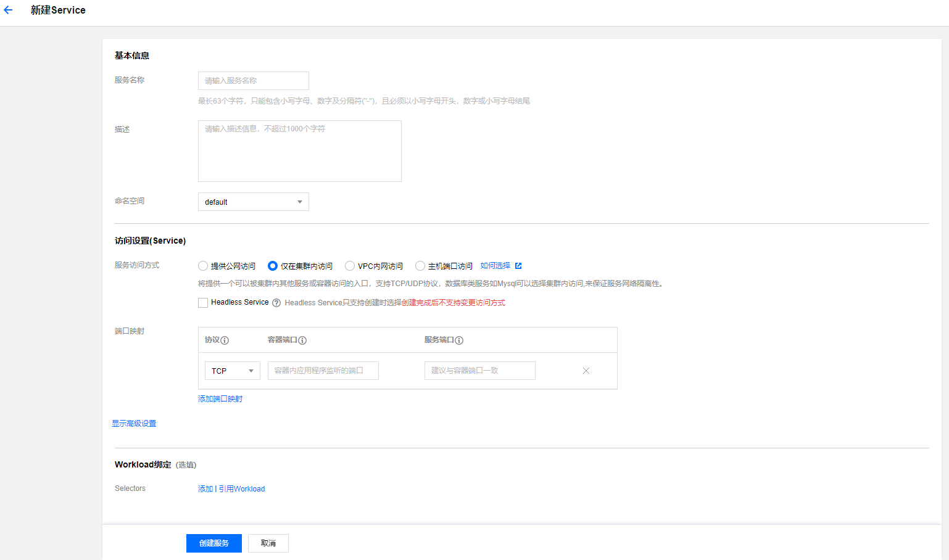The image size is (949, 560).
Task: Click the info icon next to 容器端口
Action: pos(302,340)
